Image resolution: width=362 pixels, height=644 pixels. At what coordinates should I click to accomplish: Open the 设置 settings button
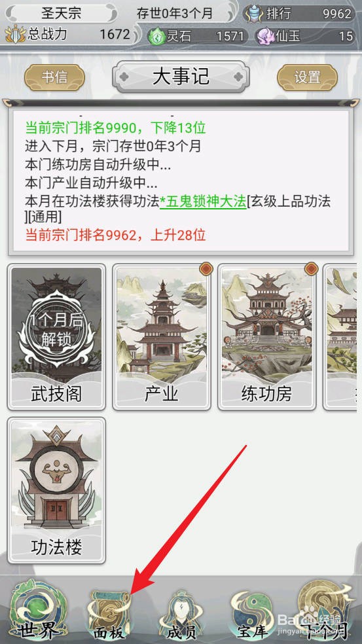coord(308,77)
